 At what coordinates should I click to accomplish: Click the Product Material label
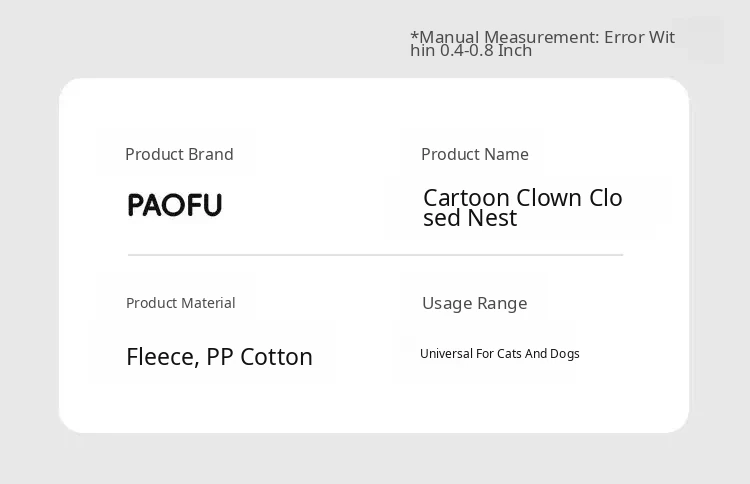coord(180,303)
